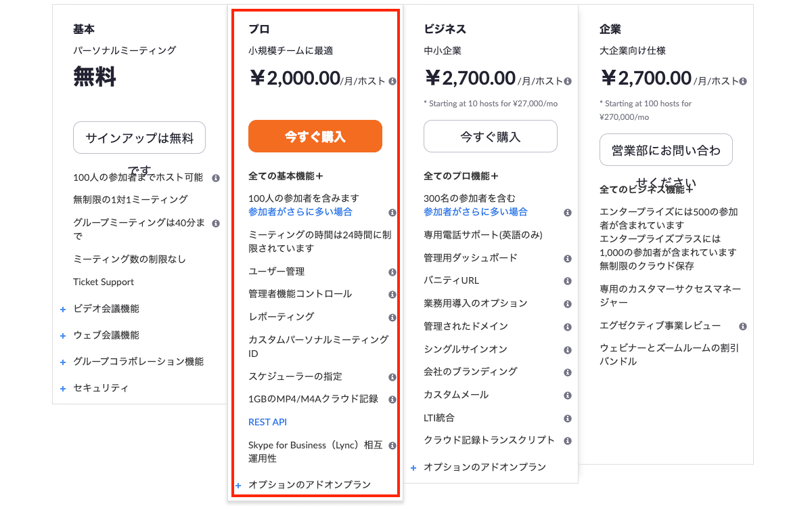Viewport: 812px width, 508px height.
Task: Click the info icon next to 100人の参加者までホスト可能
Action: point(216,179)
